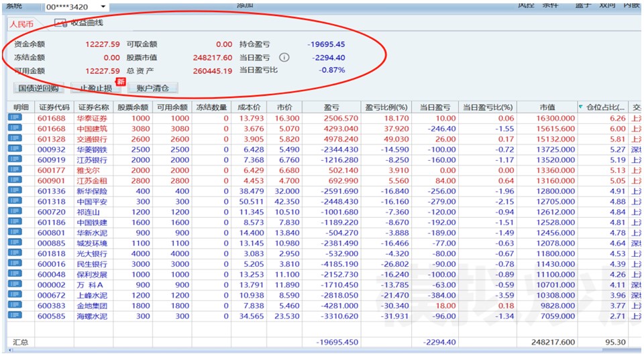
Task: Click detail icon for 海螺水泥 row
Action: tap(15, 316)
